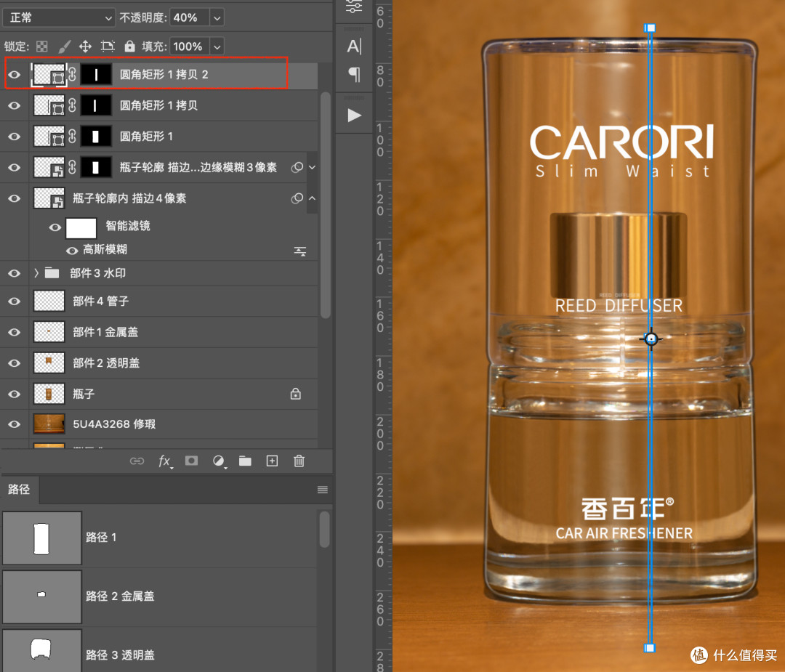Hide the 圆角矩形 1 拷贝 2 layer
Image resolution: width=785 pixels, height=672 pixels.
(x=15, y=75)
